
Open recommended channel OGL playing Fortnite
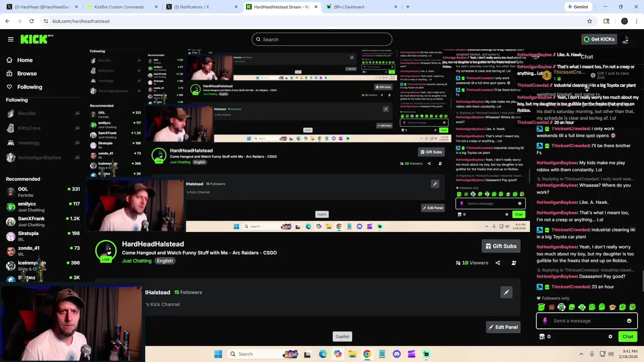(43, 192)
